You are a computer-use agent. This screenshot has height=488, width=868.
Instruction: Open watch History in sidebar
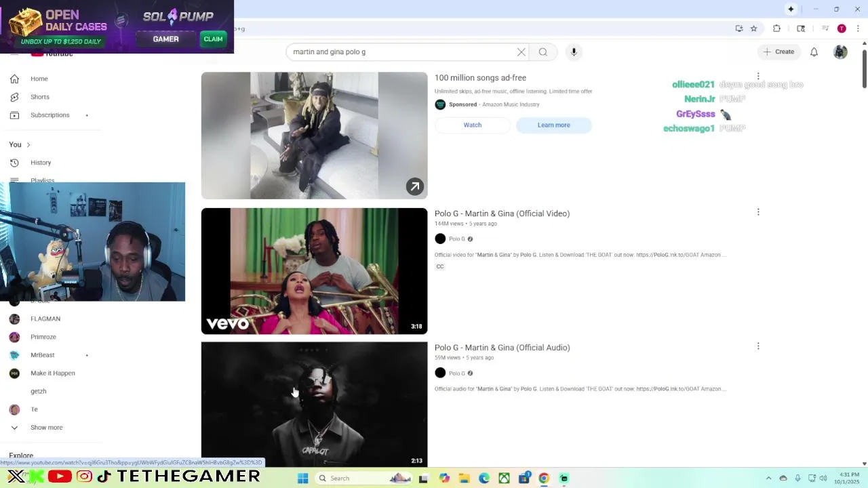pyautogui.click(x=41, y=163)
